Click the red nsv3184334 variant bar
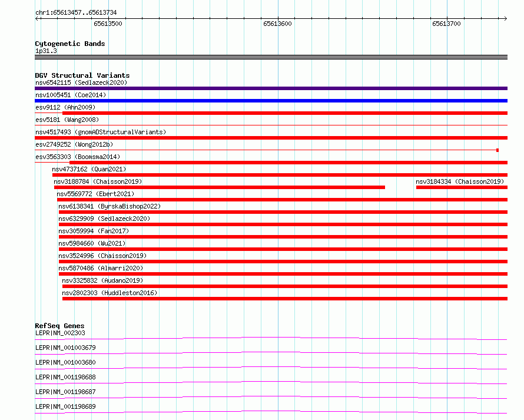This screenshot has height=420, width=524. click(x=462, y=187)
